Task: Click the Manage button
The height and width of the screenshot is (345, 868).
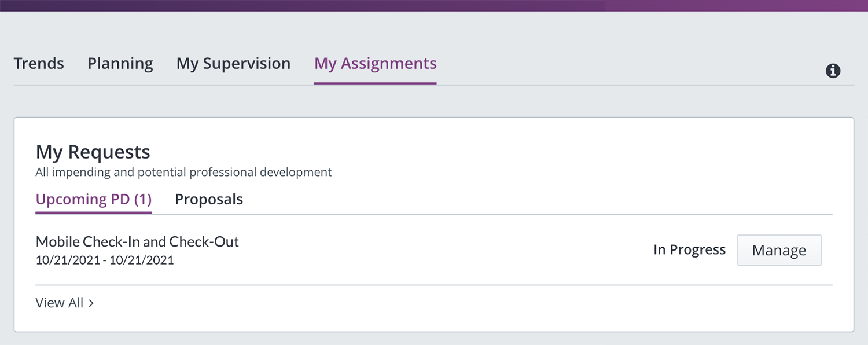Action: click(779, 250)
